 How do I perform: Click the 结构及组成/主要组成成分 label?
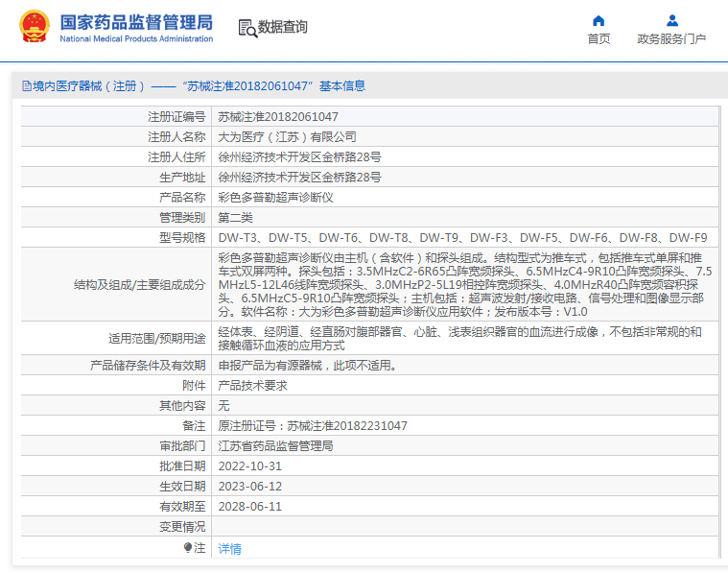coord(139,285)
